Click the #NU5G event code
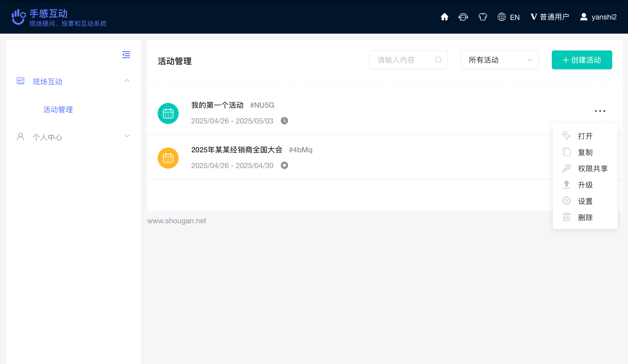 coord(262,105)
